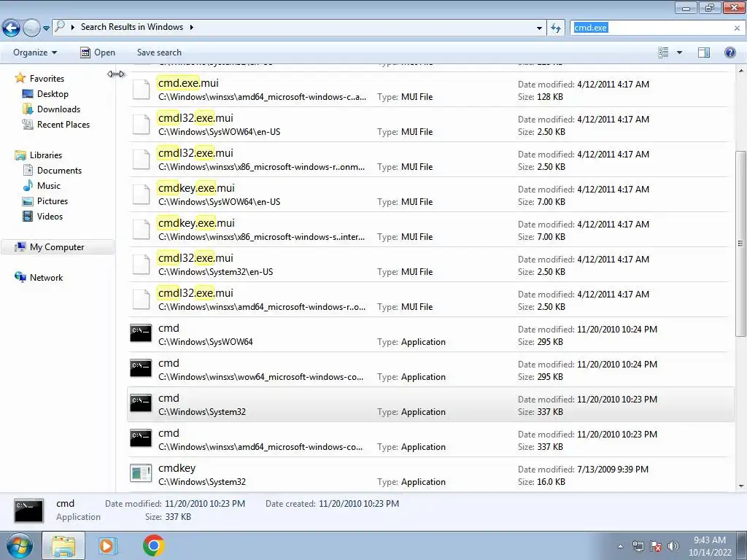Select Network in navigation pane
747x560 pixels.
(46, 278)
